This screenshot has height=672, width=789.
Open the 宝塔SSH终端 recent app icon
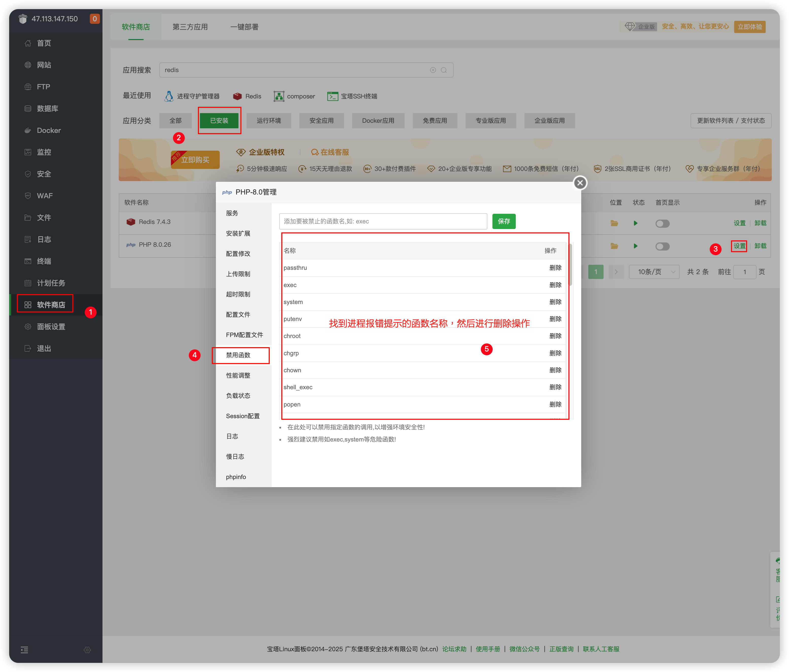(x=332, y=96)
